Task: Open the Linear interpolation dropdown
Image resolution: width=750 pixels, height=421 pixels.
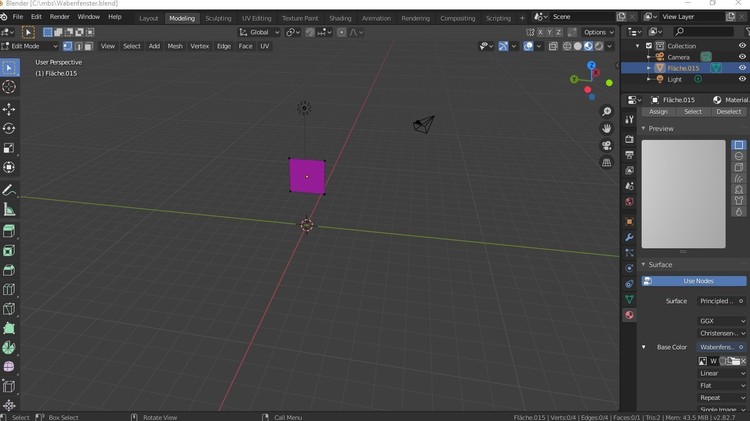Action: click(x=721, y=373)
